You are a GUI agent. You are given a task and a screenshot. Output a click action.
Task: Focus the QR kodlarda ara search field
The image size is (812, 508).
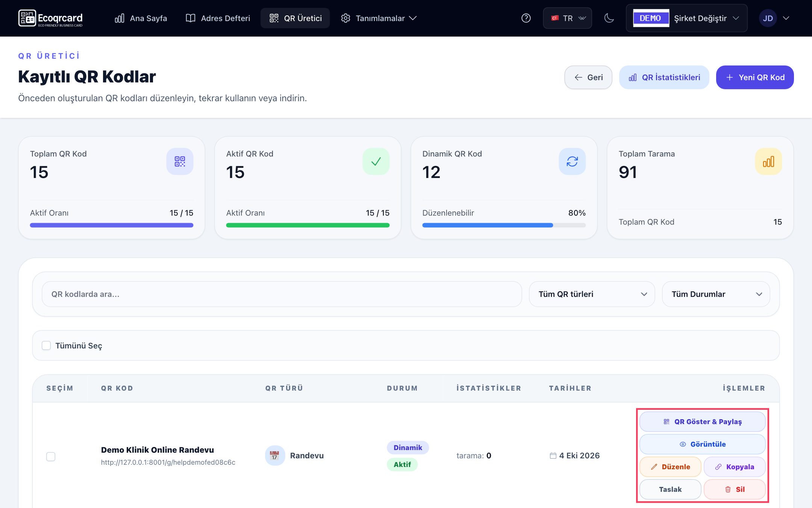pos(282,294)
